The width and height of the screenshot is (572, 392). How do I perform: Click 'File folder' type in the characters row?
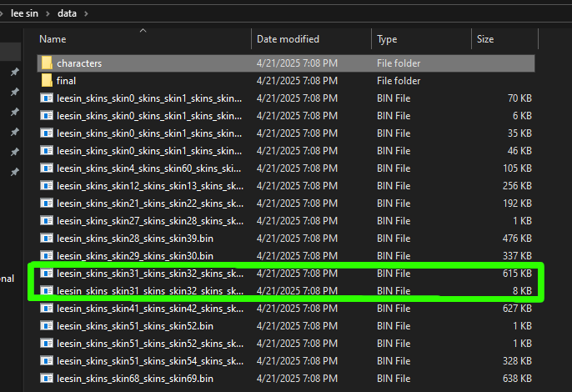pyautogui.click(x=399, y=63)
